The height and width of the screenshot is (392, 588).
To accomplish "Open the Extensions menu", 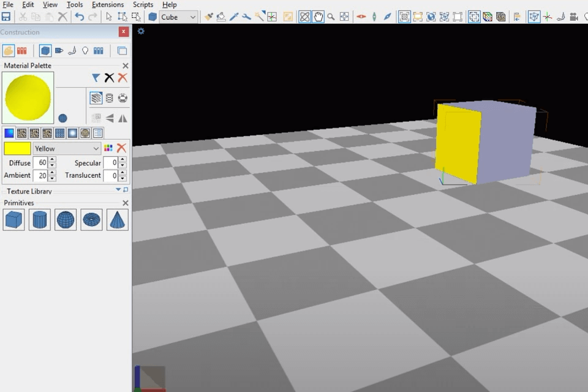I will 108,4.
